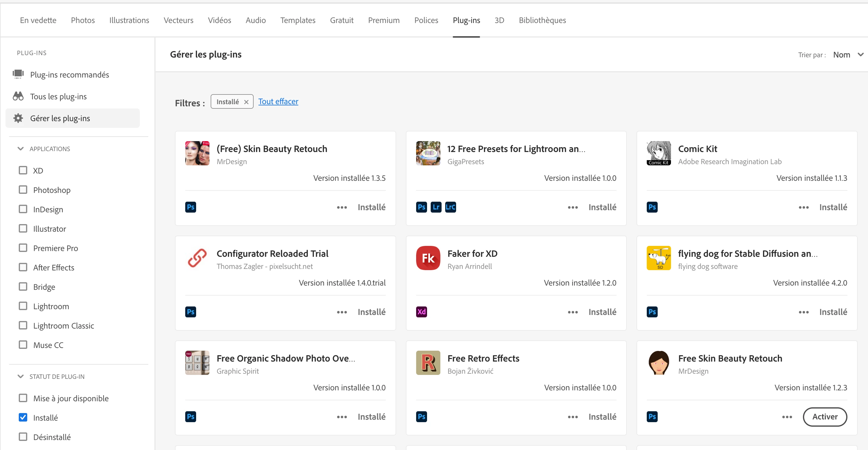
Task: Open more options for Faker for XD
Action: point(573,312)
